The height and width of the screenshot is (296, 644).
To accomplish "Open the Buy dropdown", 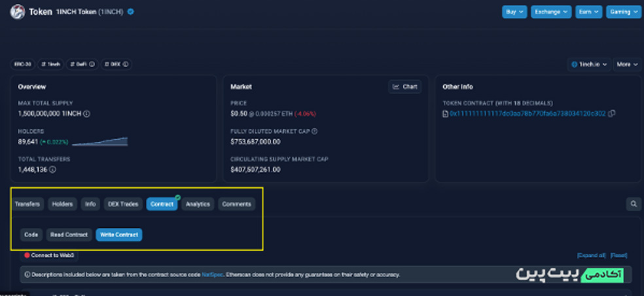I will coord(514,12).
